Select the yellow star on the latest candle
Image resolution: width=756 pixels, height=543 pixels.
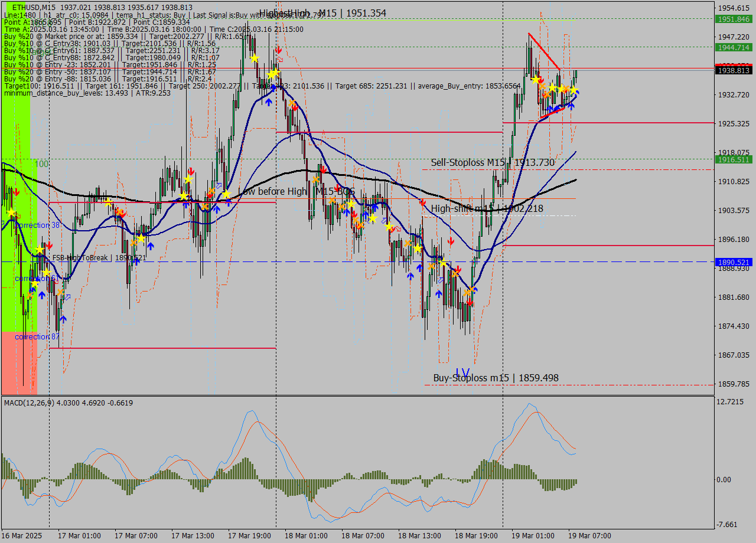[573, 91]
